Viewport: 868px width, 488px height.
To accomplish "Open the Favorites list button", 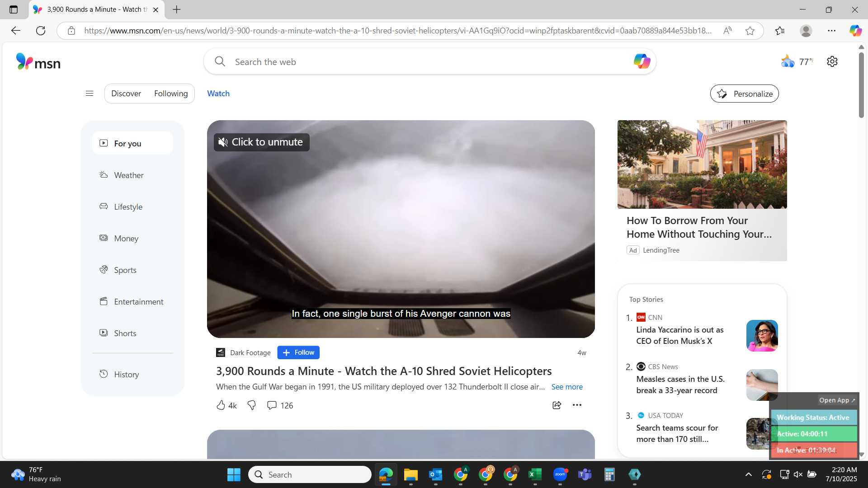I will click(780, 31).
